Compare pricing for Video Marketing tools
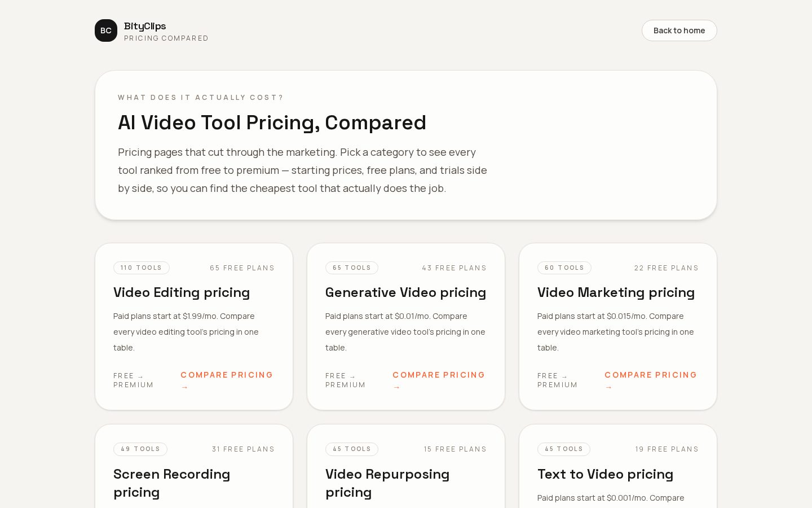Screen dimensions: 812x508 (651, 380)
